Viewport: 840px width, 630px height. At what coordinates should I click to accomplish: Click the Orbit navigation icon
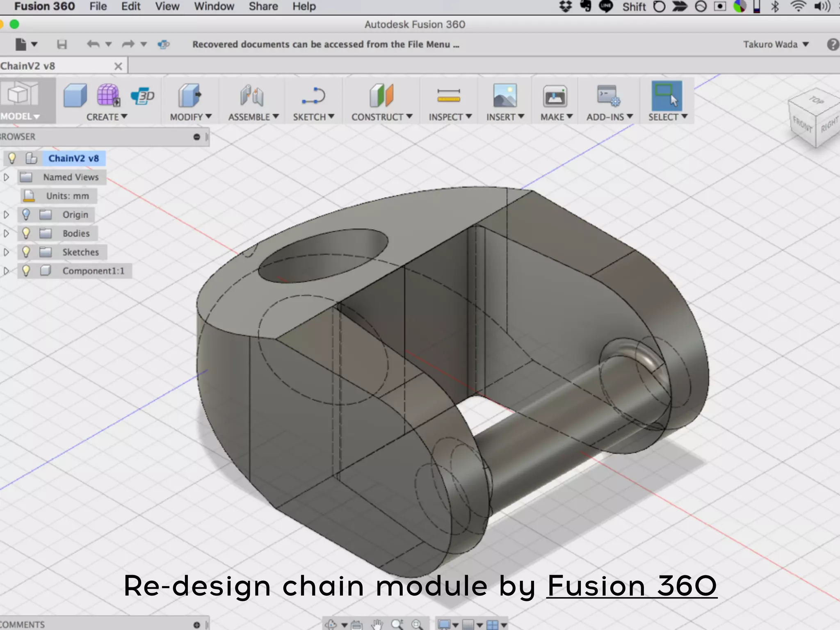[x=331, y=625]
